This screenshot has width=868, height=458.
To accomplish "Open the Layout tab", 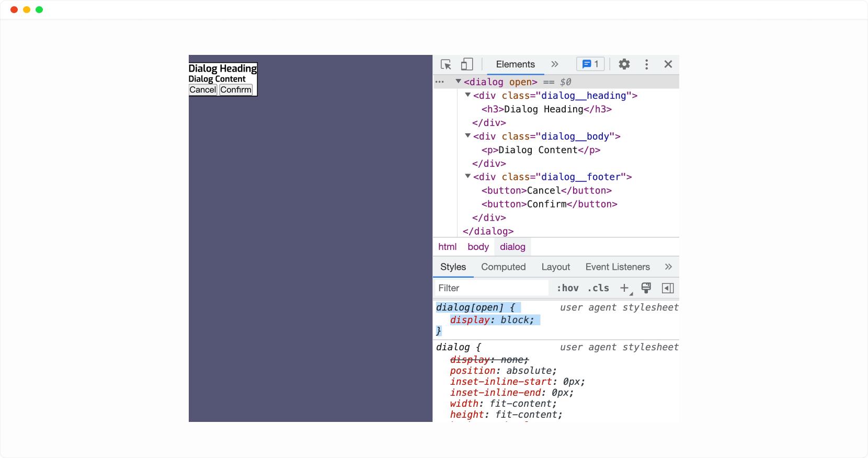I will pyautogui.click(x=556, y=267).
